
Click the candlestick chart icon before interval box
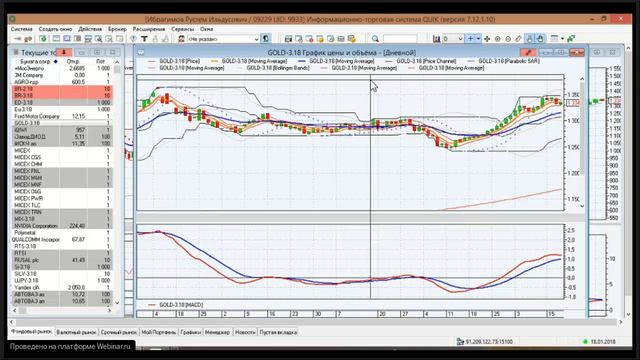[x=436, y=39]
